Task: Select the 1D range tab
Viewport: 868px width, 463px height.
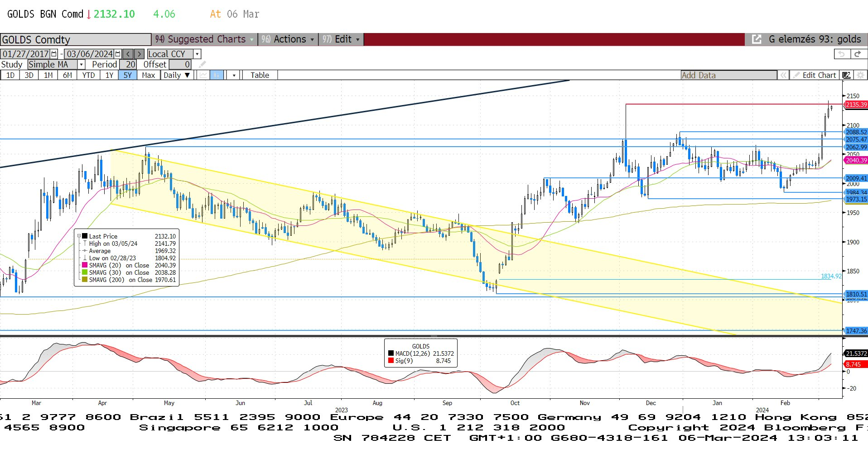Action: pyautogui.click(x=10, y=75)
